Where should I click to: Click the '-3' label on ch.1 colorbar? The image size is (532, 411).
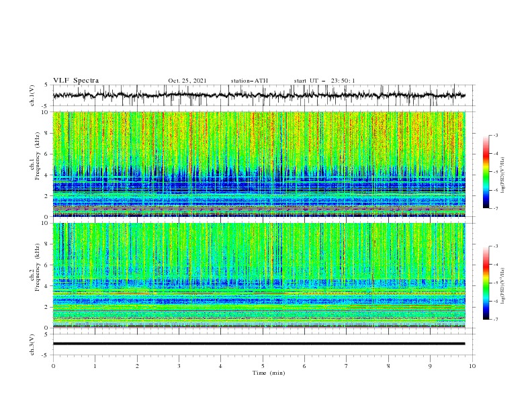tap(496, 135)
